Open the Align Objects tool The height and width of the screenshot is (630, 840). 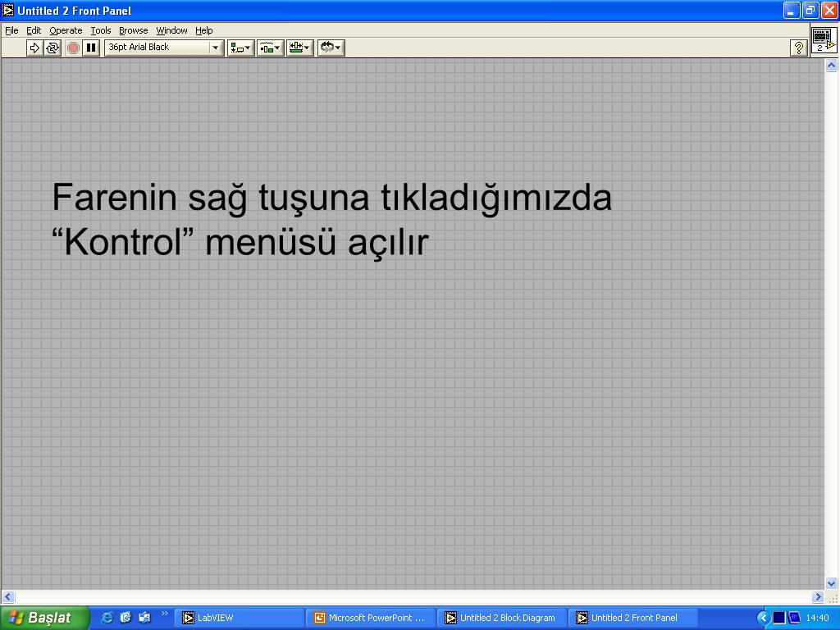pos(240,48)
